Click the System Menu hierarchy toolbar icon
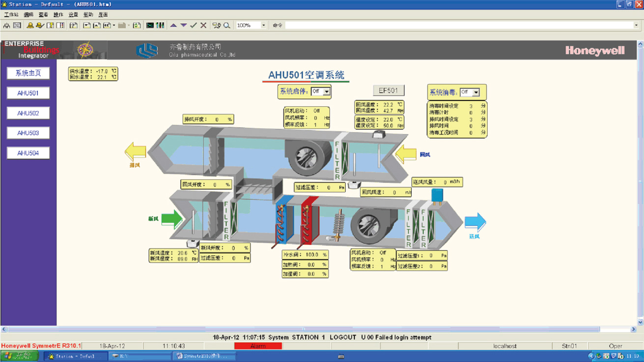Viewport: 644px width, 362px height. [6, 25]
